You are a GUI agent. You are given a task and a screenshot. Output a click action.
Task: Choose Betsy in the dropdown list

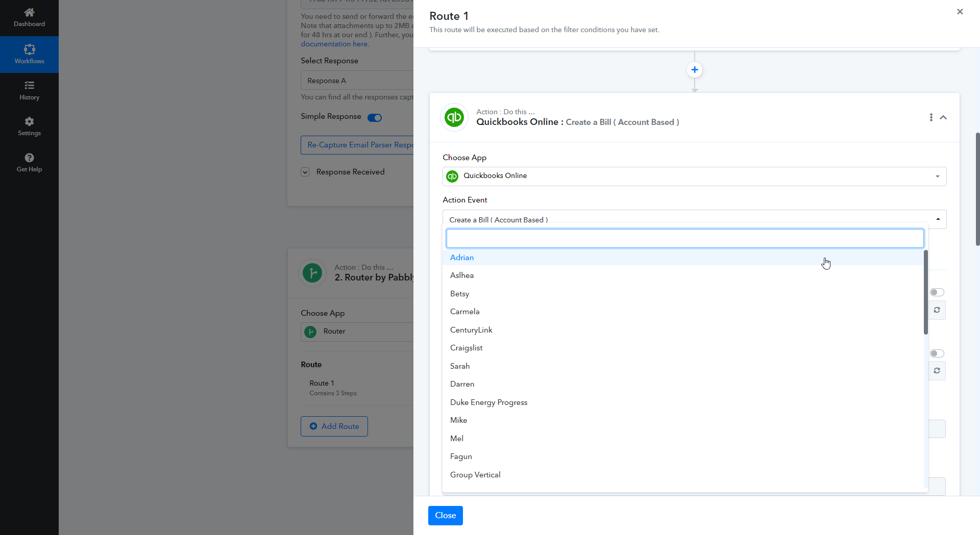683,294
